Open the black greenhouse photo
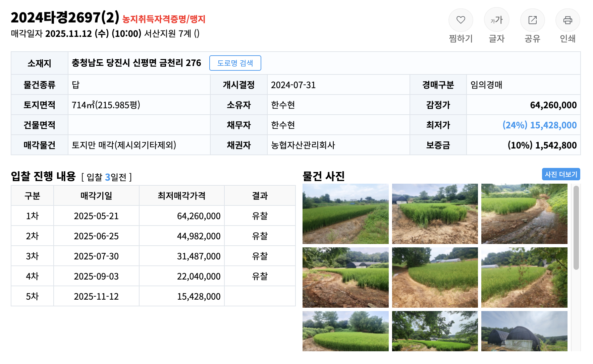Screen dimensions: 593x364 [524, 331]
